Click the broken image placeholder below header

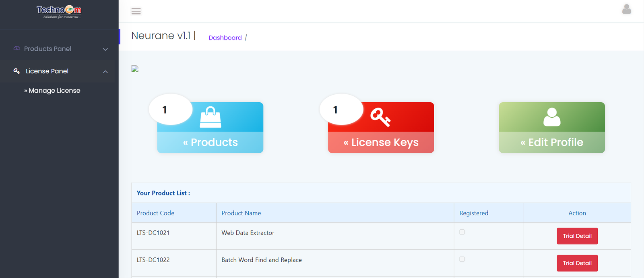click(x=135, y=69)
